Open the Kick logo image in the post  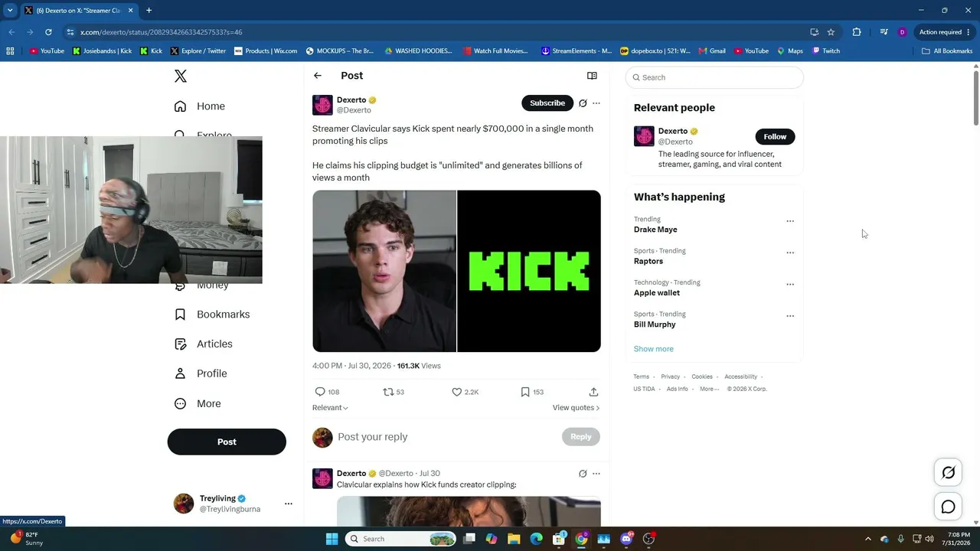pyautogui.click(x=529, y=271)
